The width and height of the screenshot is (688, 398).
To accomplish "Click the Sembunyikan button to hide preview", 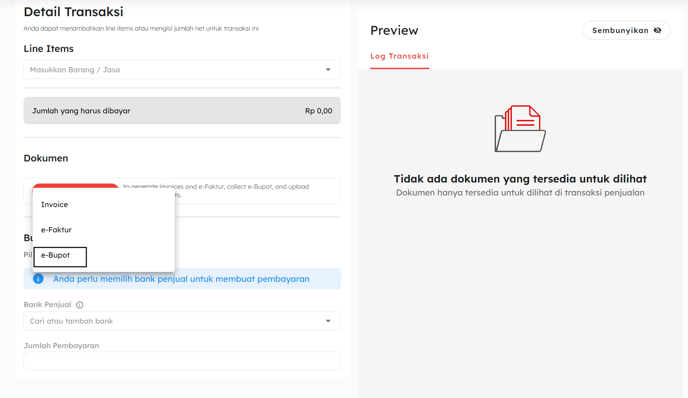I will [x=626, y=30].
